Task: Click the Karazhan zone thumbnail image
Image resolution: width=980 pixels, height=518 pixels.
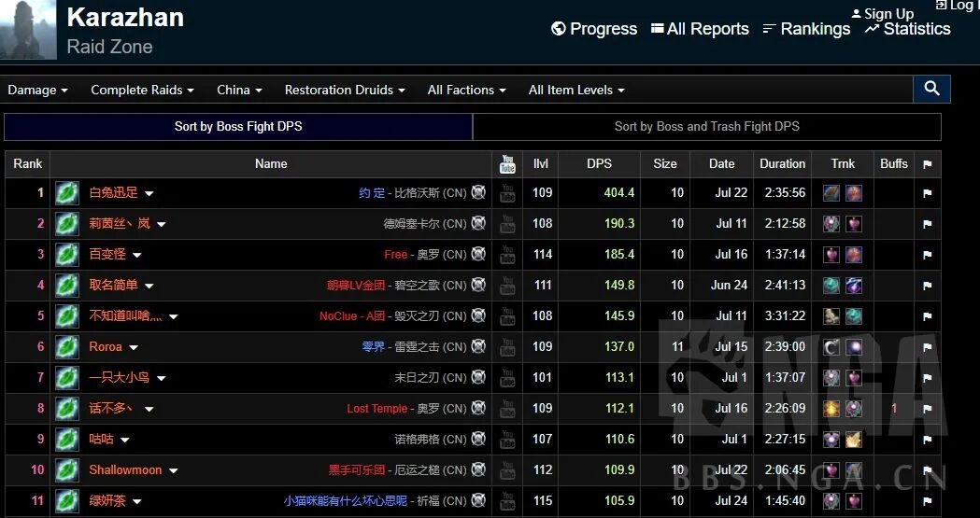Action: point(28,30)
